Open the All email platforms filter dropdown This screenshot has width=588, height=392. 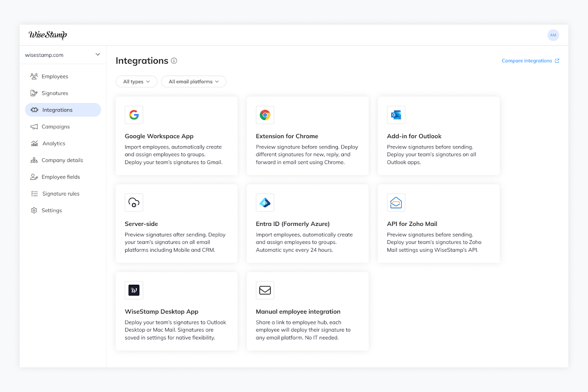click(x=194, y=81)
